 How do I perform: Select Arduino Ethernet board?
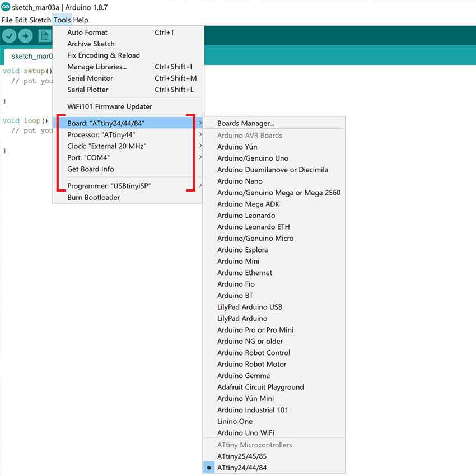[274, 273]
